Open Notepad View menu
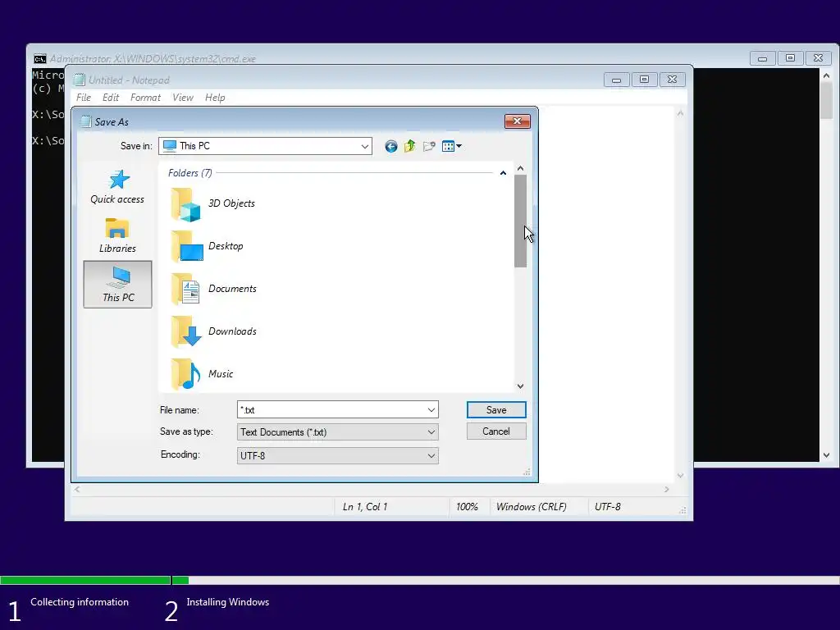 point(183,98)
